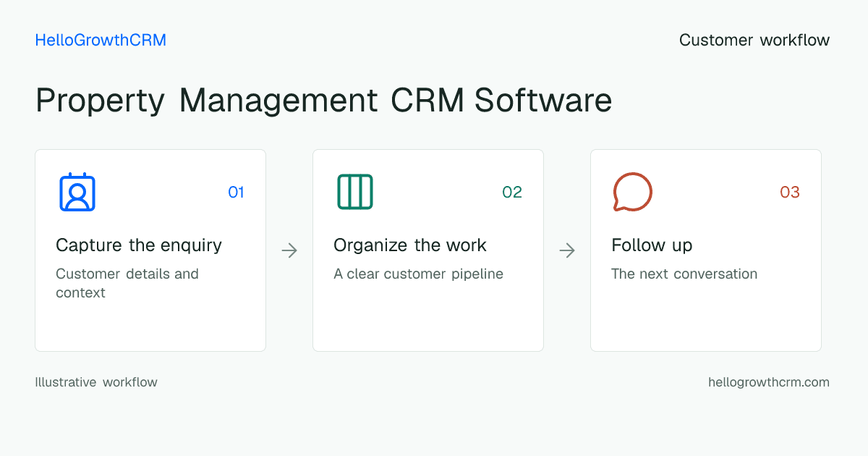Image resolution: width=868 pixels, height=456 pixels.
Task: Click the 'Illustrative workflow' caption
Action: coord(96,382)
